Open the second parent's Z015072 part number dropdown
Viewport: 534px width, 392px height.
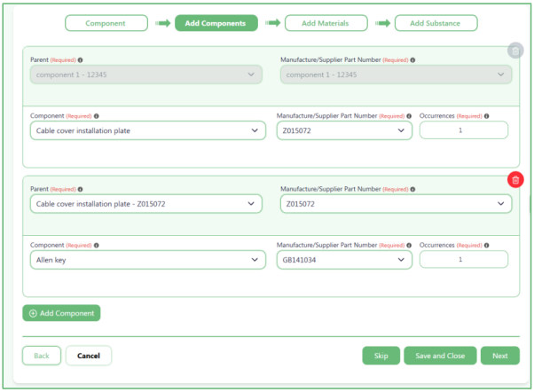397,204
